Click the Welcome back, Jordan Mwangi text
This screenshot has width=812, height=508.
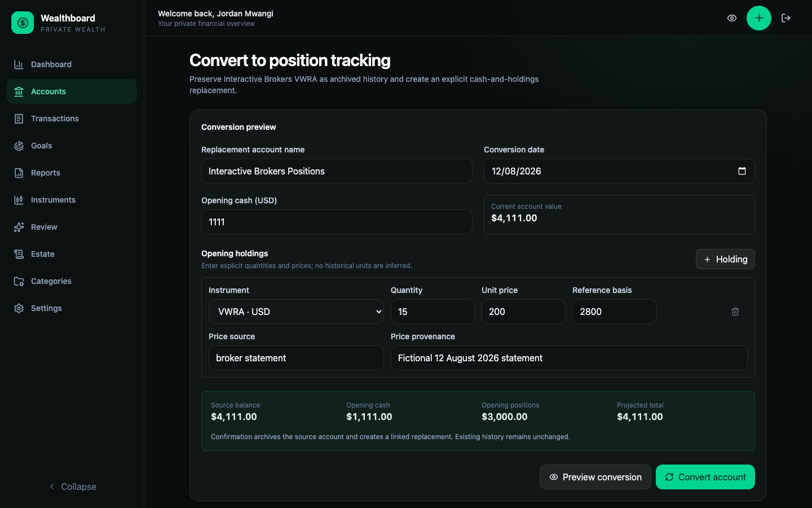(x=215, y=14)
